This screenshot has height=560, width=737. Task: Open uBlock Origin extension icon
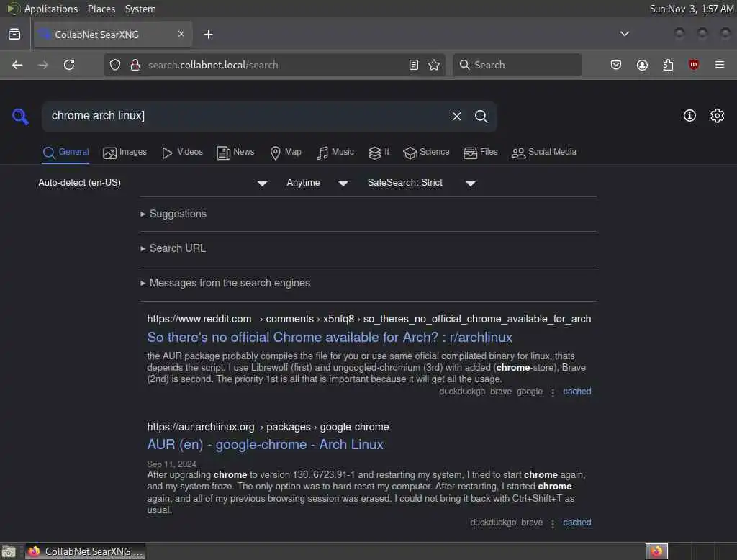[x=693, y=65]
